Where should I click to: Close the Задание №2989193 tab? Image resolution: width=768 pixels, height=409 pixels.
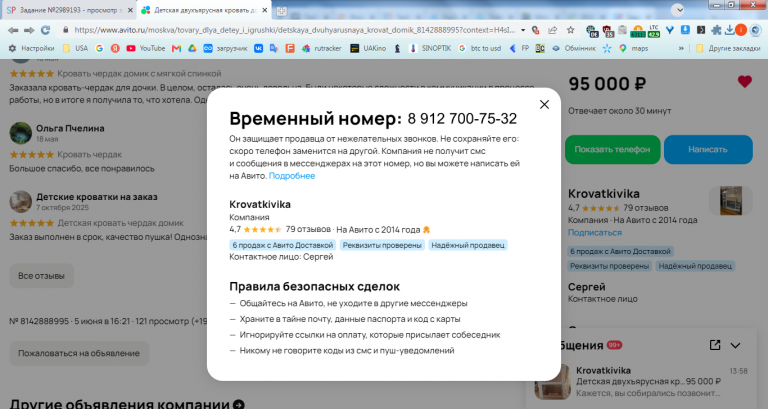(130, 10)
